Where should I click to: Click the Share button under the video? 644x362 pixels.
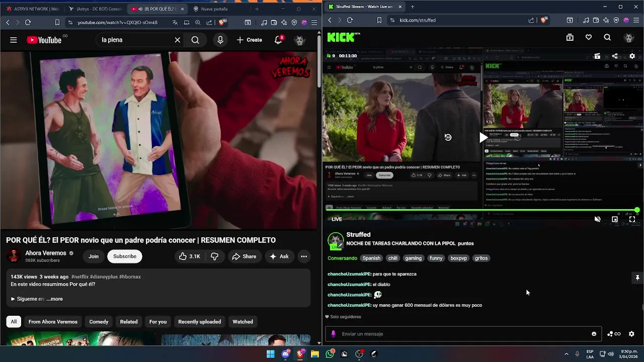click(x=244, y=256)
